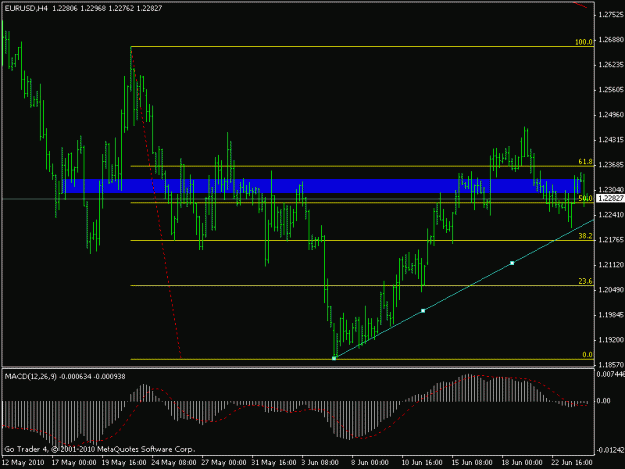Click the 18 Jun 00:00 date label

tap(523, 463)
